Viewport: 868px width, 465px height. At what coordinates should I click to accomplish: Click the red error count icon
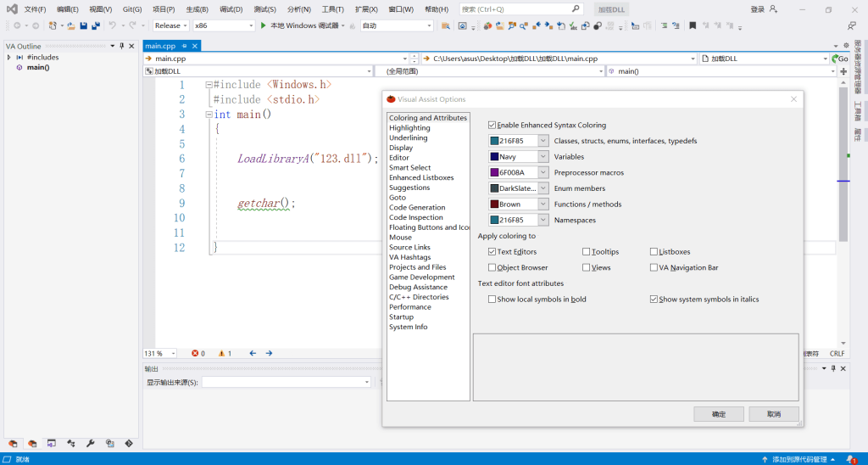click(x=196, y=353)
